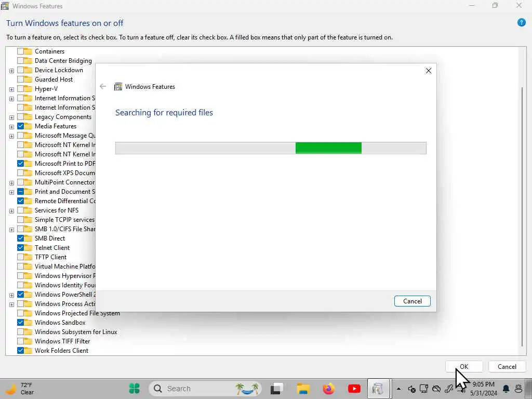Click the SMB Direct folder icon
The width and height of the screenshot is (532, 399).
[28, 238]
